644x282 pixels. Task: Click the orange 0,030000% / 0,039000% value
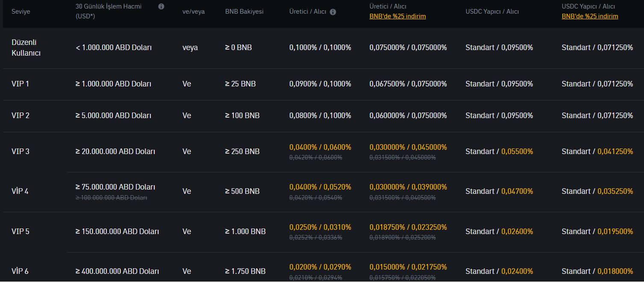(x=408, y=187)
